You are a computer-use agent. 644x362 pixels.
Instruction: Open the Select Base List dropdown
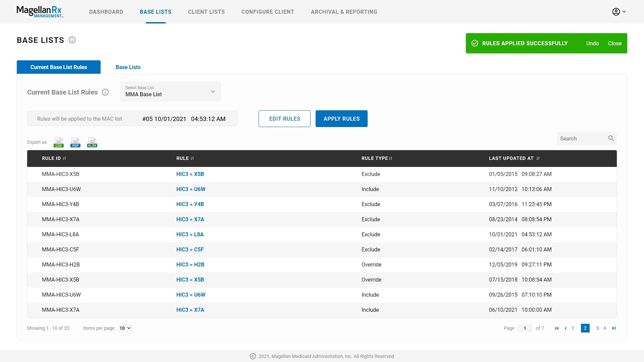[x=170, y=92]
